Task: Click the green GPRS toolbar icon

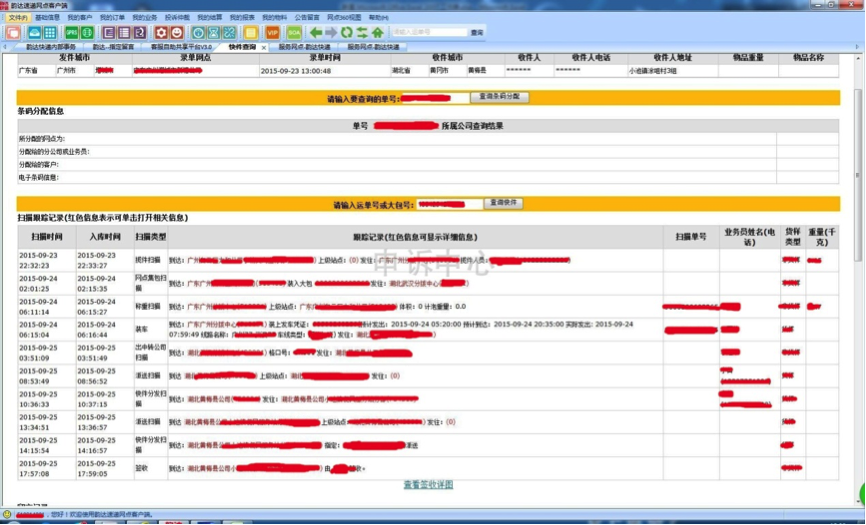Action: point(72,33)
